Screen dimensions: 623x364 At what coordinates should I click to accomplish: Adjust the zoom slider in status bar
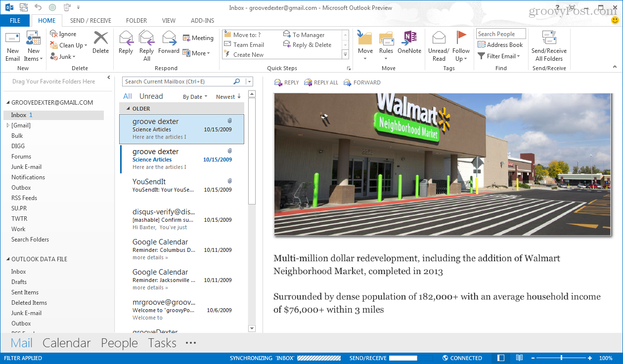[x=561, y=358]
